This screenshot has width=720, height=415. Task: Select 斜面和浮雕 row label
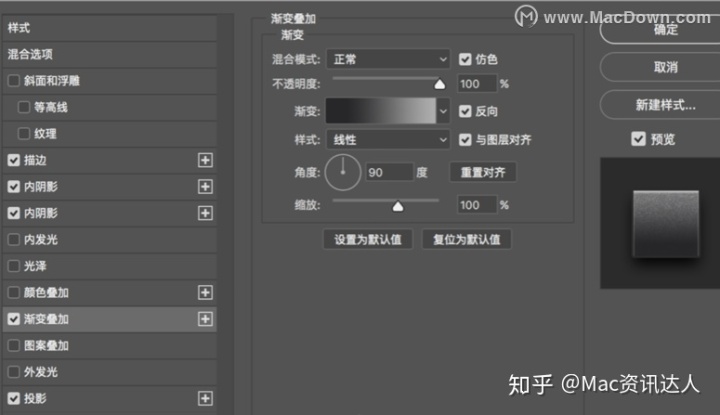click(51, 81)
